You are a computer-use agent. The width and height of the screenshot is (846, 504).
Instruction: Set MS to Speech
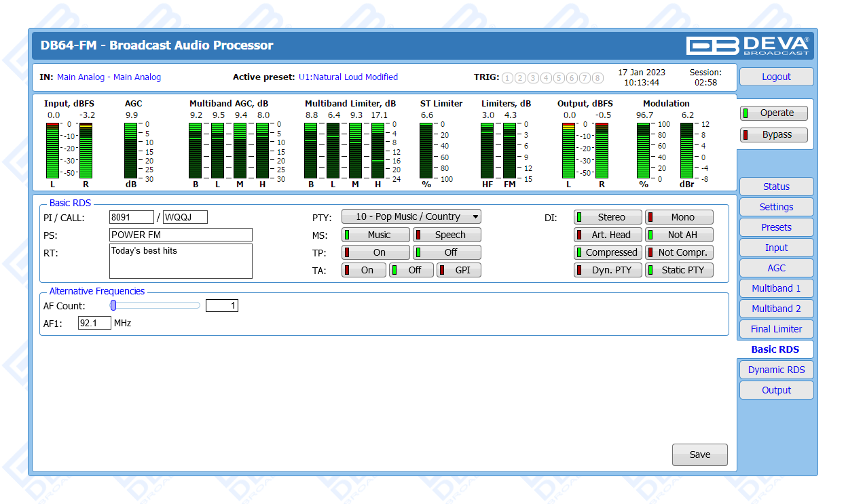click(447, 235)
